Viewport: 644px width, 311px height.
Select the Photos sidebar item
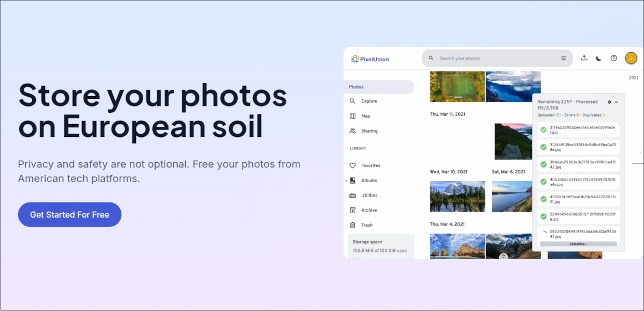[379, 87]
